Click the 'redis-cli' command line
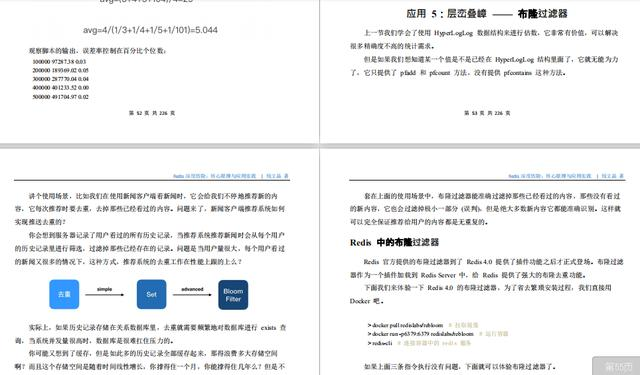640x375 pixels. (x=419, y=343)
